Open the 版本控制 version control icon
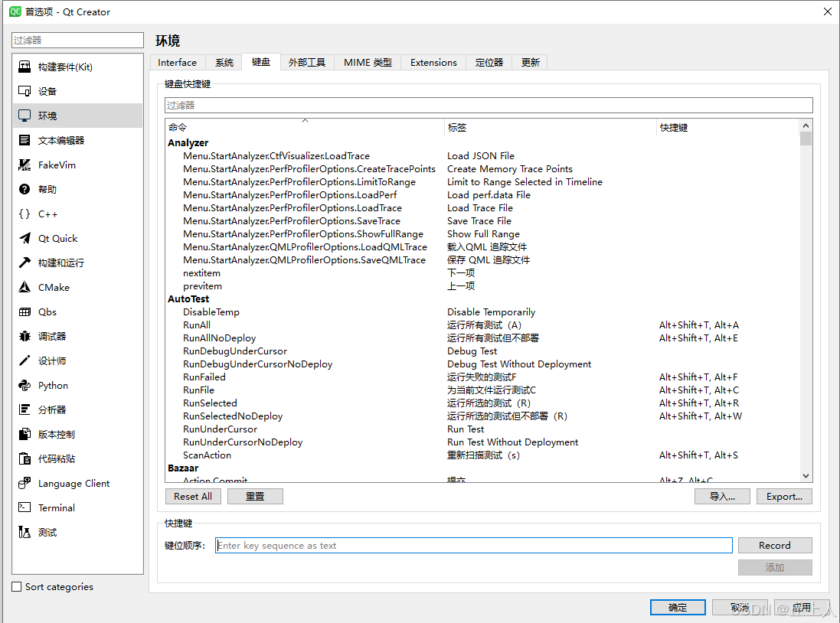Viewport: 840px width, 623px height. tap(25, 434)
